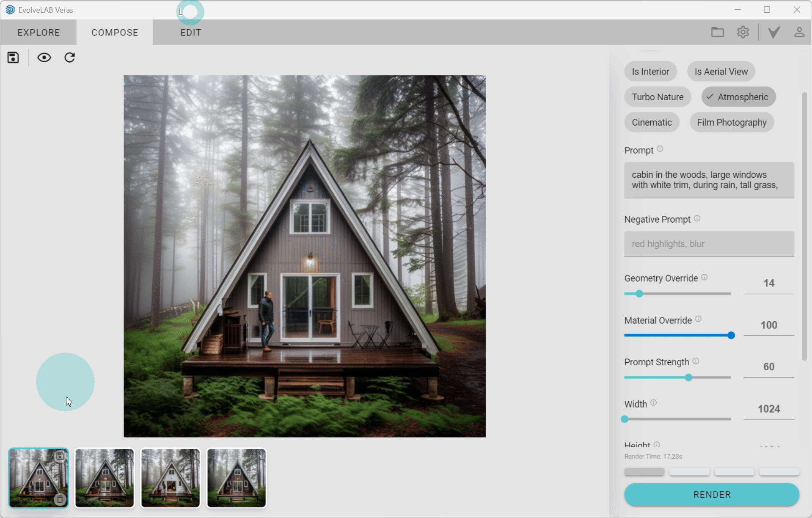Open the user account icon
This screenshot has height=518, width=812.
[x=799, y=32]
